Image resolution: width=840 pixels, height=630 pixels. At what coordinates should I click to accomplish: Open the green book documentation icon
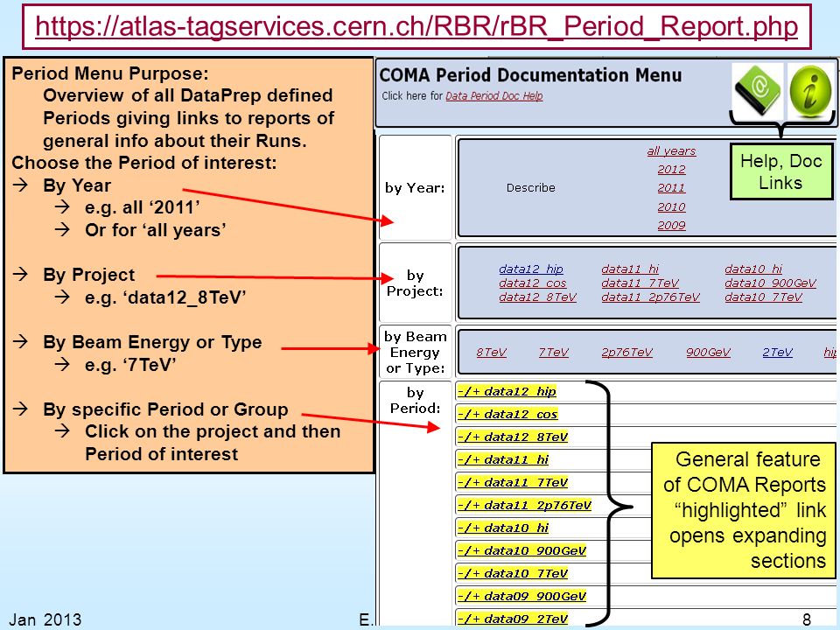click(757, 90)
